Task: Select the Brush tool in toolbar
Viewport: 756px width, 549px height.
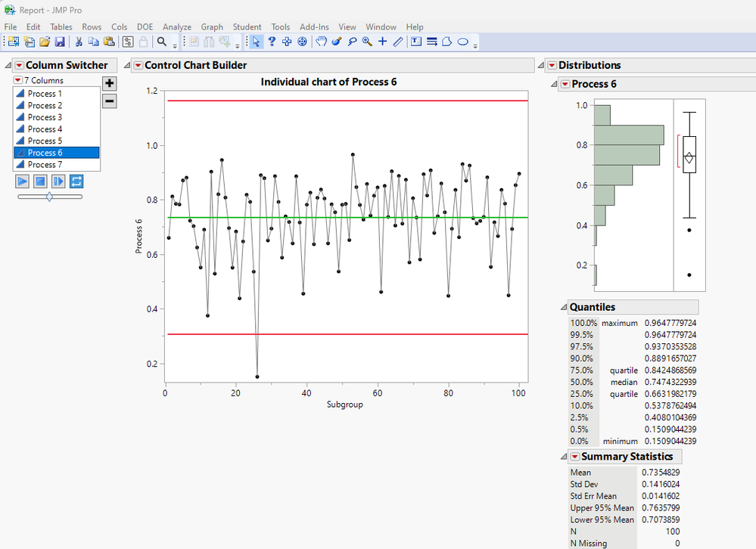Action: [337, 42]
